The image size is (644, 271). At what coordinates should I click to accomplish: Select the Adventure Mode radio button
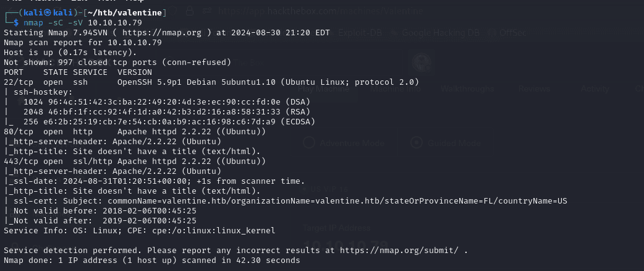click(x=310, y=142)
